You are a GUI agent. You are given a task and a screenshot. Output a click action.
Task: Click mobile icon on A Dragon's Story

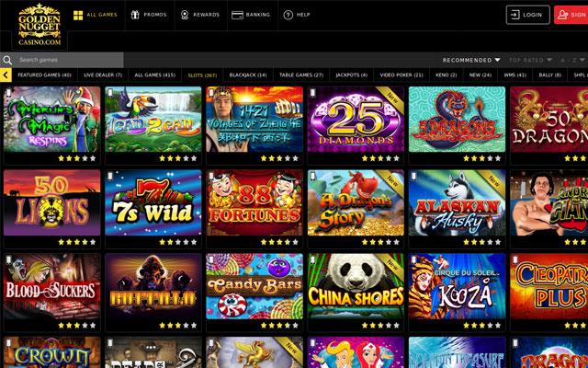click(x=312, y=176)
